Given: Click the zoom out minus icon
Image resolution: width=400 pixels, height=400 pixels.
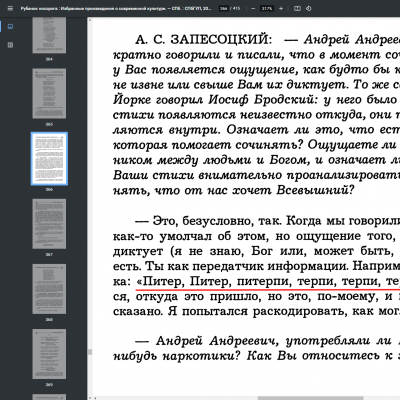Looking at the screenshot, I should pyautogui.click(x=253, y=9).
